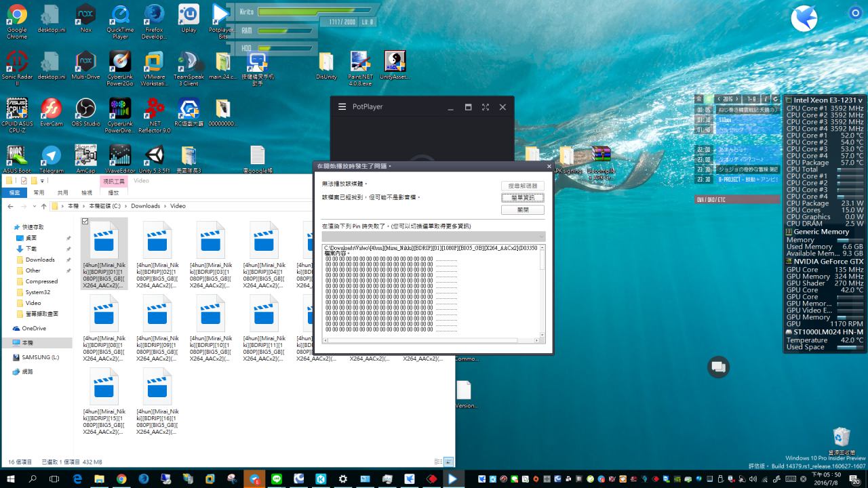This screenshot has width=868, height=488.
Task: Open the 檔案 (File) ribbon tab
Action: 15,192
